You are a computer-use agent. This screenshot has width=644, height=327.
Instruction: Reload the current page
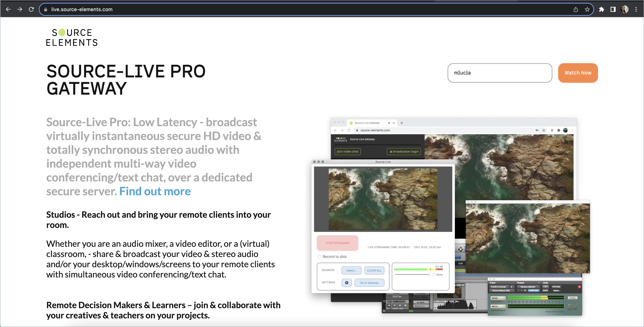point(31,9)
